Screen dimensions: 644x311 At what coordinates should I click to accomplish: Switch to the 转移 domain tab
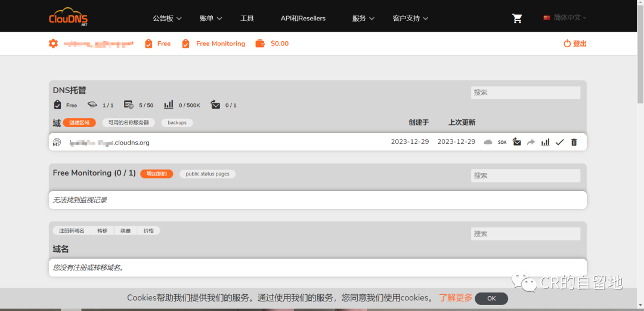(x=103, y=230)
